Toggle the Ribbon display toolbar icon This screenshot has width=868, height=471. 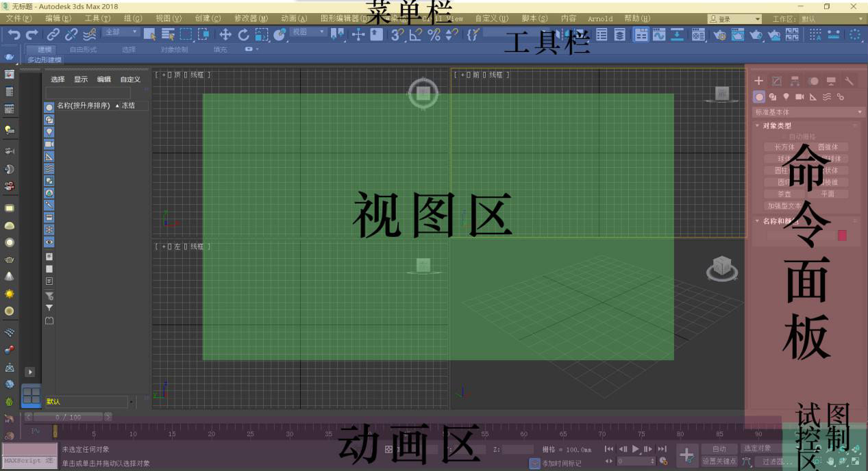click(641, 34)
